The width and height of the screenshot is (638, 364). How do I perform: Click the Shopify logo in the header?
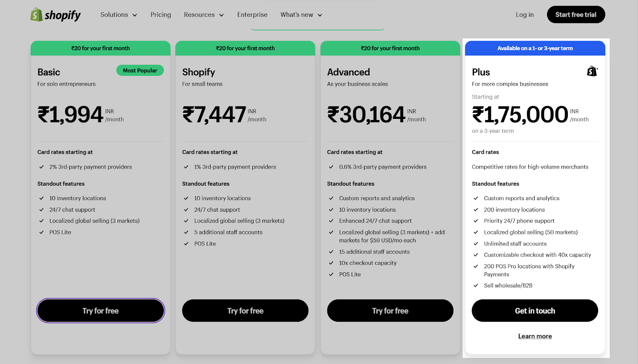click(x=55, y=14)
